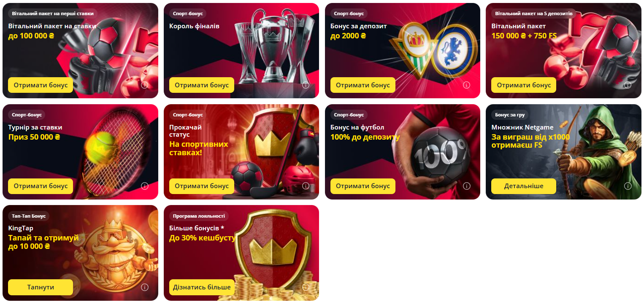Click the 'Програма лояльності' tag label

199,216
